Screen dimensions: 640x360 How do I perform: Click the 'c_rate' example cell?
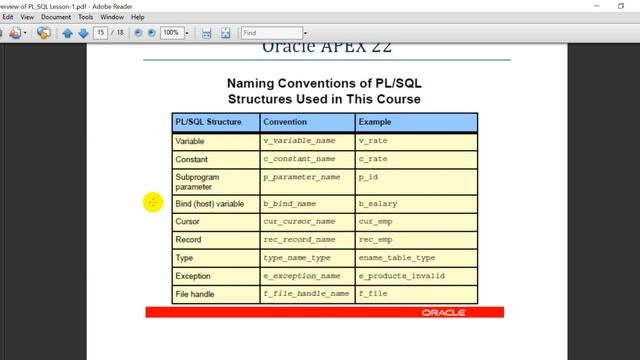click(416, 160)
